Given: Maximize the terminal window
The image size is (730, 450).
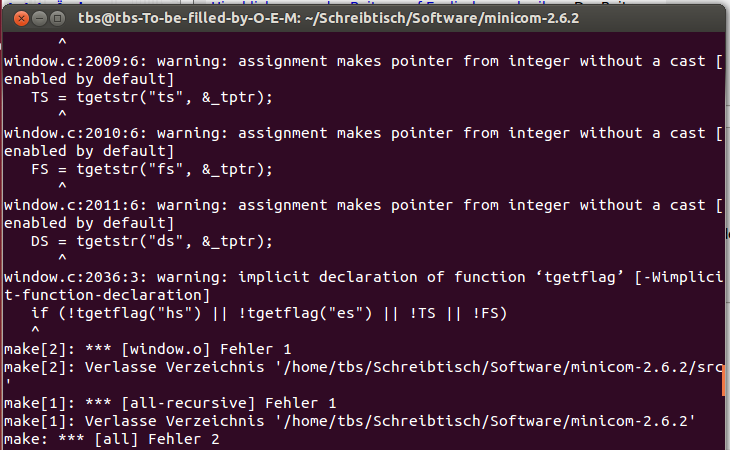Looking at the screenshot, I should [57, 19].
